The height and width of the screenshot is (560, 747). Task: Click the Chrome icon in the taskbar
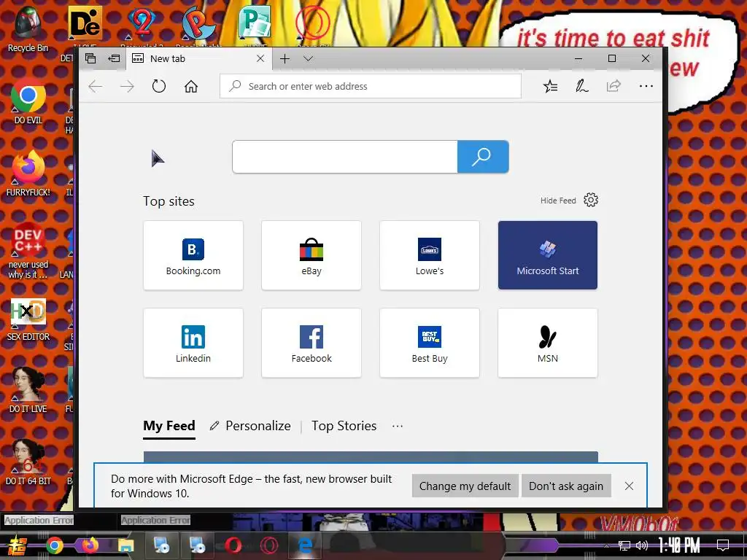coord(55,545)
